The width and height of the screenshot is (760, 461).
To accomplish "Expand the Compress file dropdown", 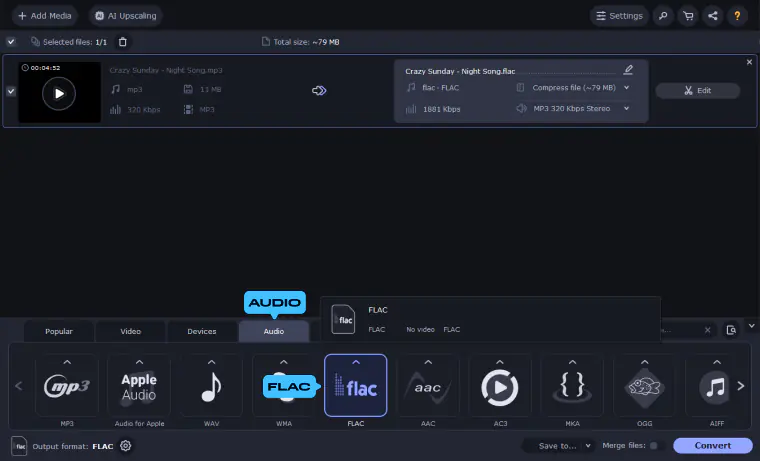I will [x=626, y=88].
